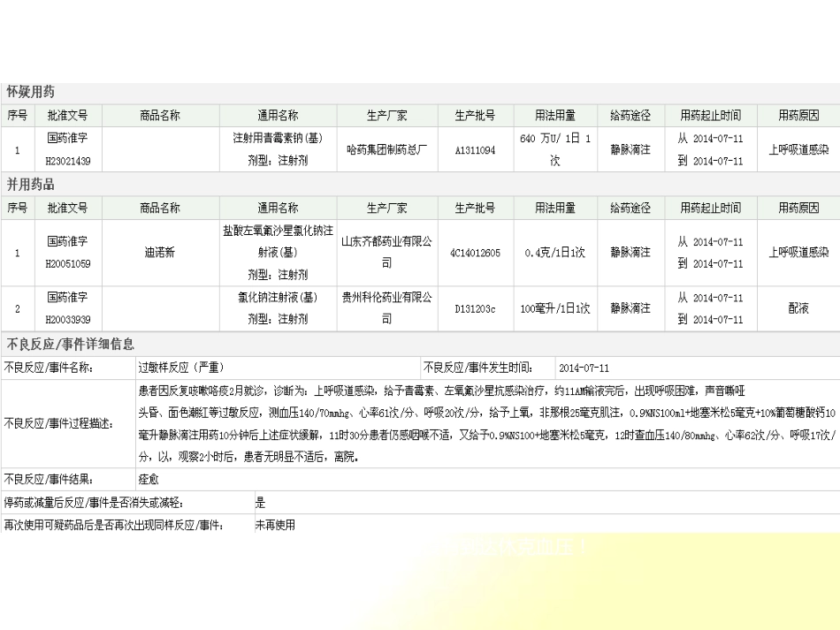Click the label 不良反应/事件发生时间
840x630 pixels.
(477, 368)
